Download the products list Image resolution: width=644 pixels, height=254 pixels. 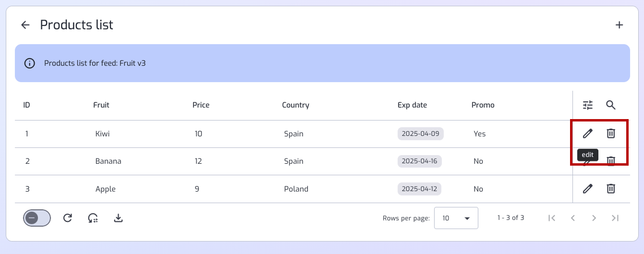[x=119, y=218]
